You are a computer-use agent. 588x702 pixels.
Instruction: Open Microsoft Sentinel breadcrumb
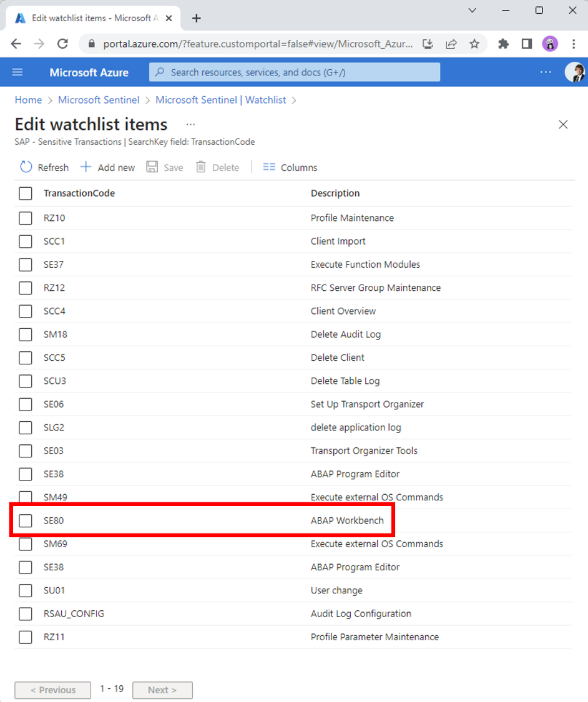[x=99, y=100]
